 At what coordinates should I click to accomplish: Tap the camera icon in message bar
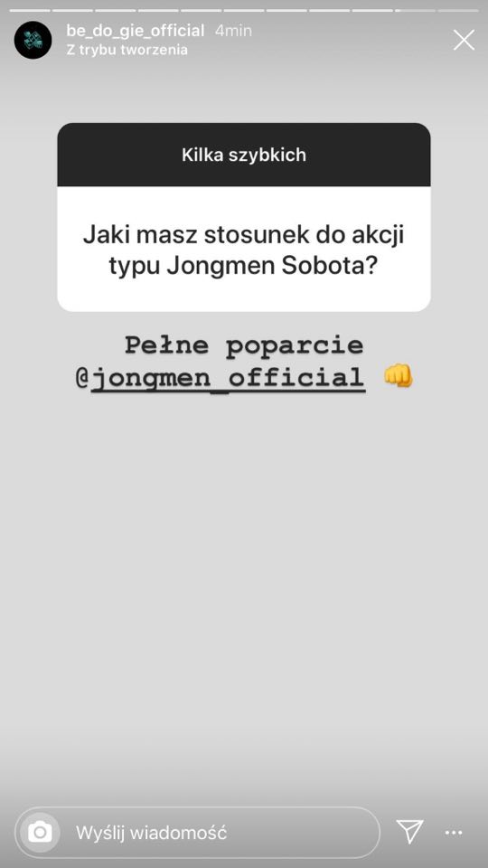pyautogui.click(x=40, y=832)
